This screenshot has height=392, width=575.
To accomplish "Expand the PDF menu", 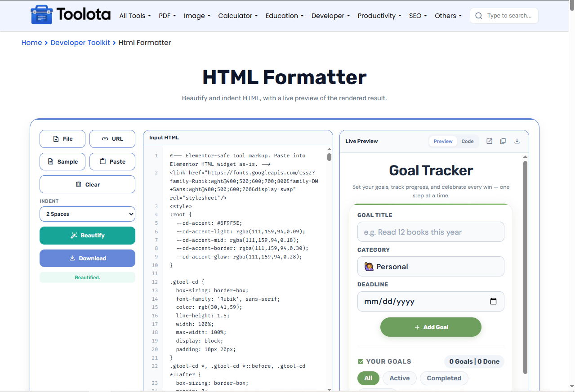I will click(167, 16).
